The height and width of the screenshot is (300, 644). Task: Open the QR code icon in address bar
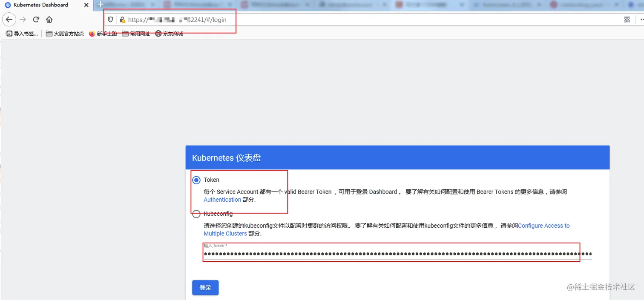point(627,20)
